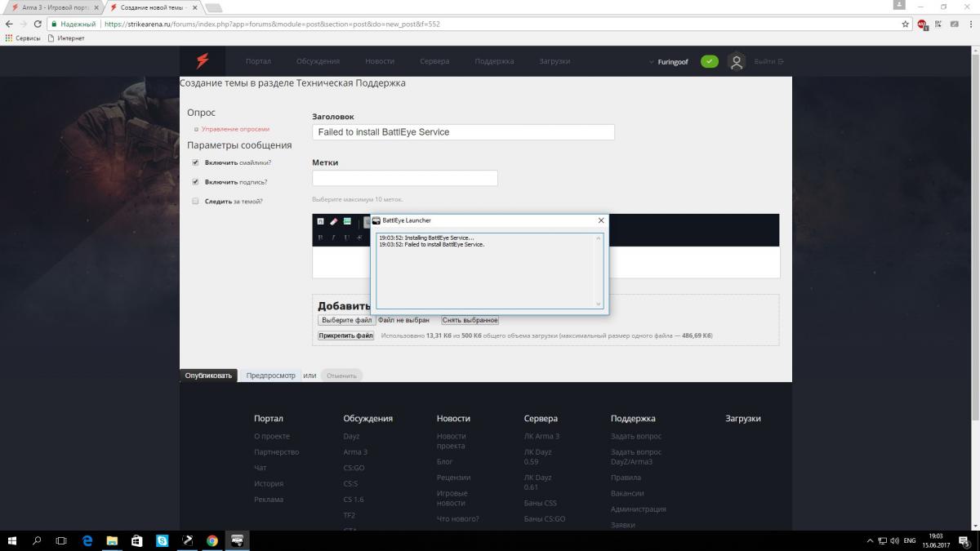Click the browser address bar
Screen dimensions: 980x551
pyautogui.click(x=498, y=24)
